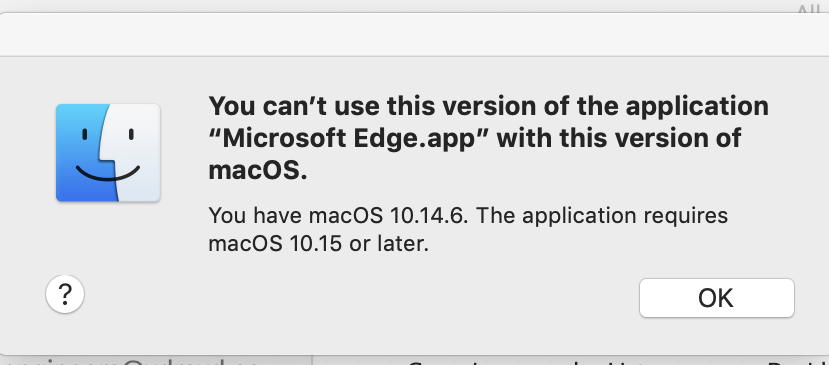Click the word "macOS." ending the headline
The height and width of the screenshot is (365, 829).
257,171
